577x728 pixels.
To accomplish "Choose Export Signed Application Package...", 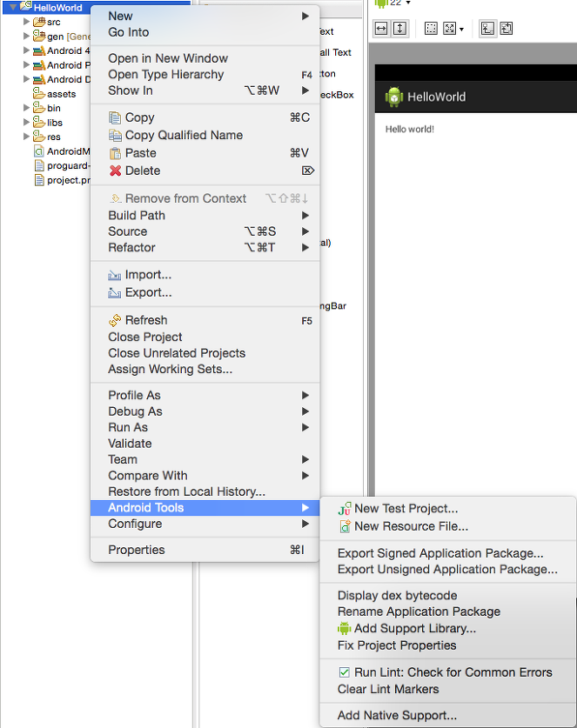I will point(448,553).
